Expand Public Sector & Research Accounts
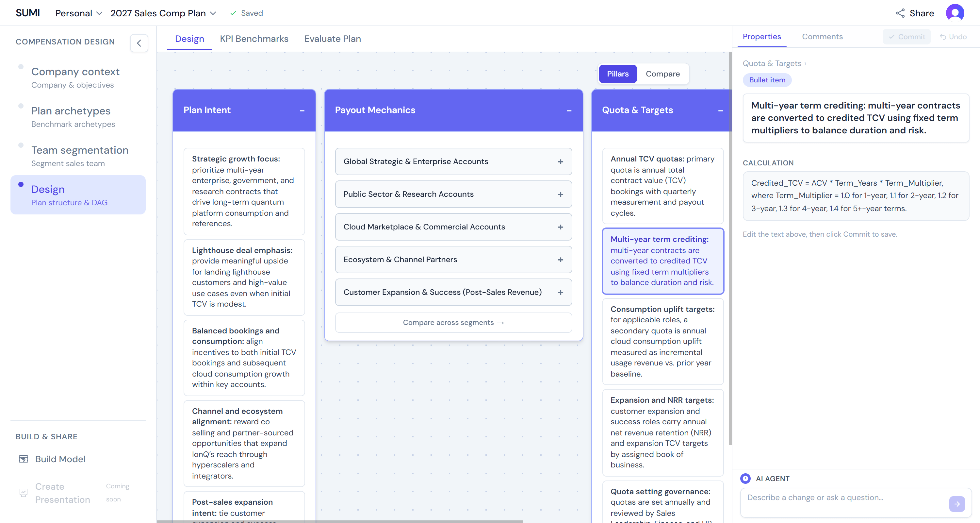The width and height of the screenshot is (980, 523). tap(560, 194)
